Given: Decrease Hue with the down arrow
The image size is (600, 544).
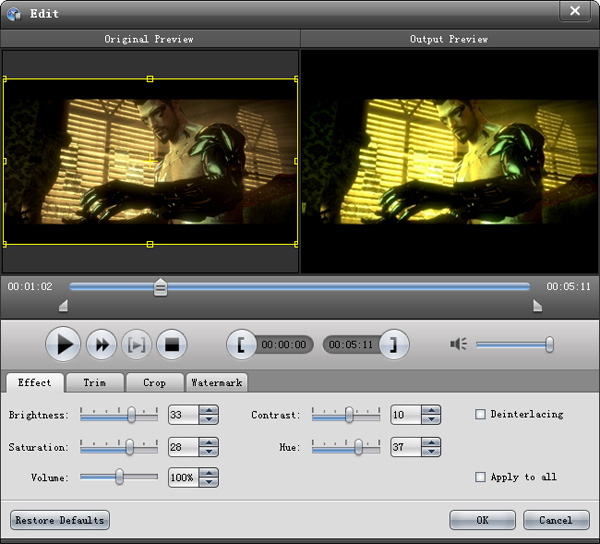Looking at the screenshot, I should pos(431,451).
